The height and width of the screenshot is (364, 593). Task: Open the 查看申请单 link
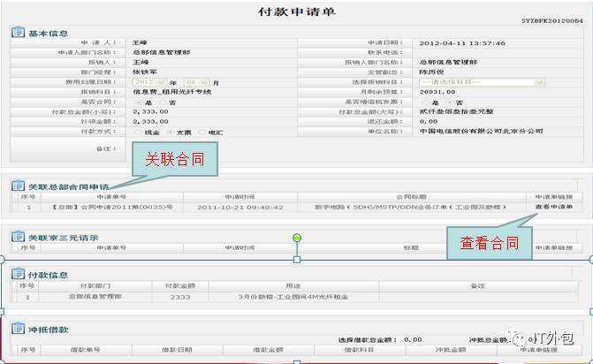click(x=553, y=208)
